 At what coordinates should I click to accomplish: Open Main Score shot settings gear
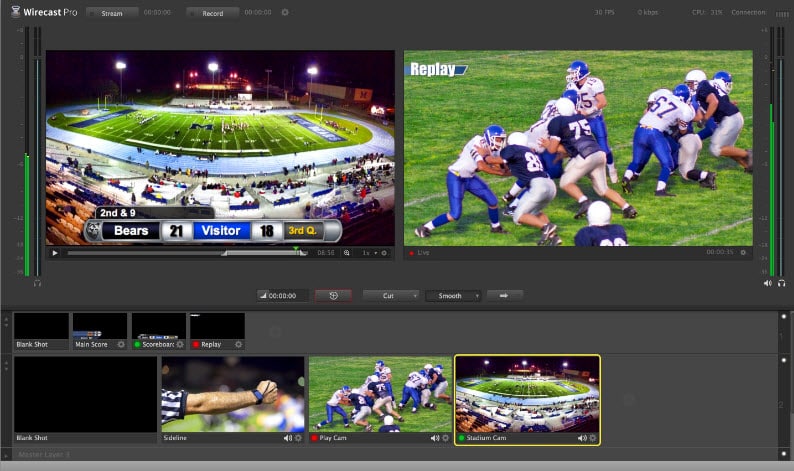click(121, 344)
